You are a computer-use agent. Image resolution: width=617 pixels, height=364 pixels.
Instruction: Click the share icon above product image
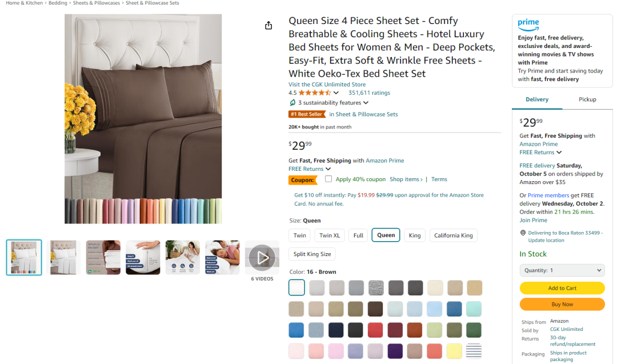click(x=269, y=26)
